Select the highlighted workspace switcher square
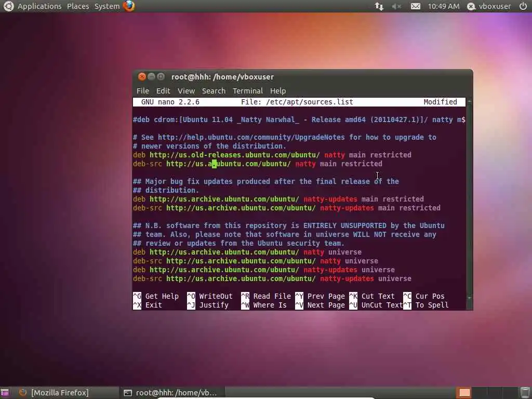532x399 pixels. tap(464, 393)
